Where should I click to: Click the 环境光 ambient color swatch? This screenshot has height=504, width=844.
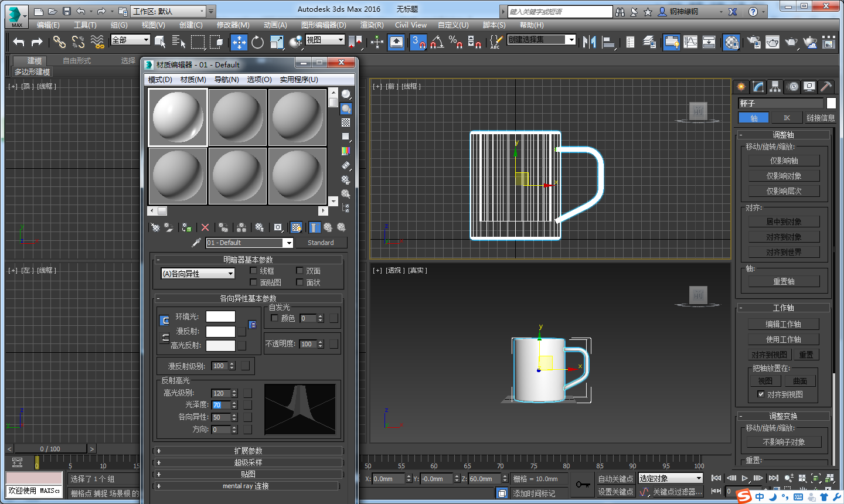[x=220, y=316]
